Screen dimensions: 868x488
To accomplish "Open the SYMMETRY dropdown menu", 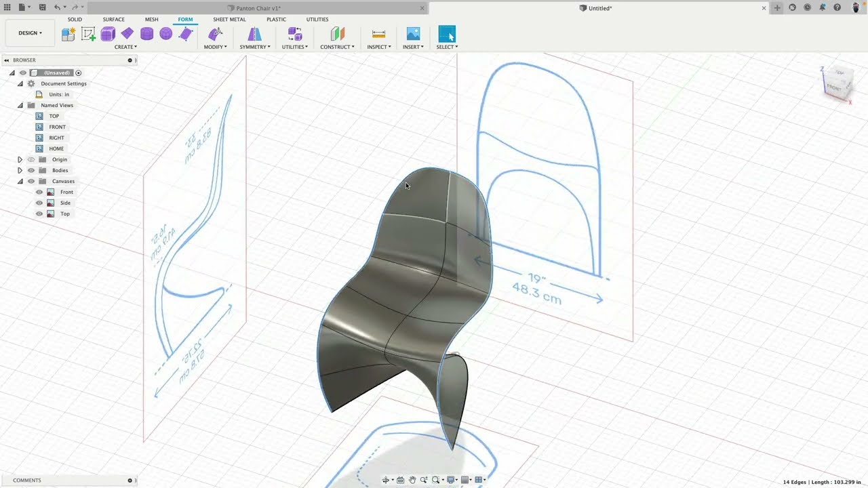I will click(x=255, y=47).
